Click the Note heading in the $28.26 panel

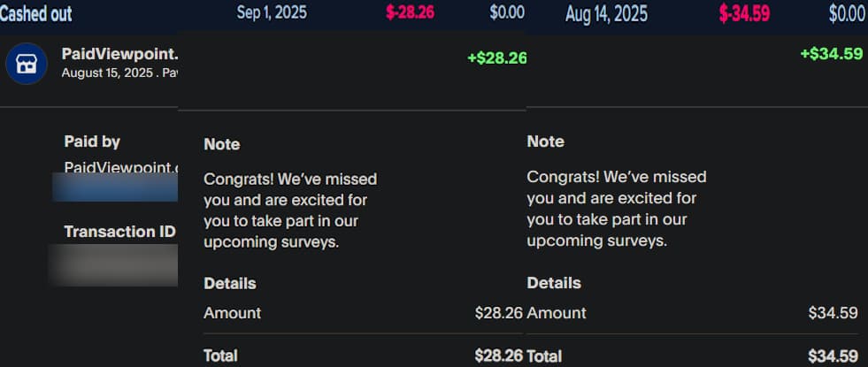(x=222, y=144)
